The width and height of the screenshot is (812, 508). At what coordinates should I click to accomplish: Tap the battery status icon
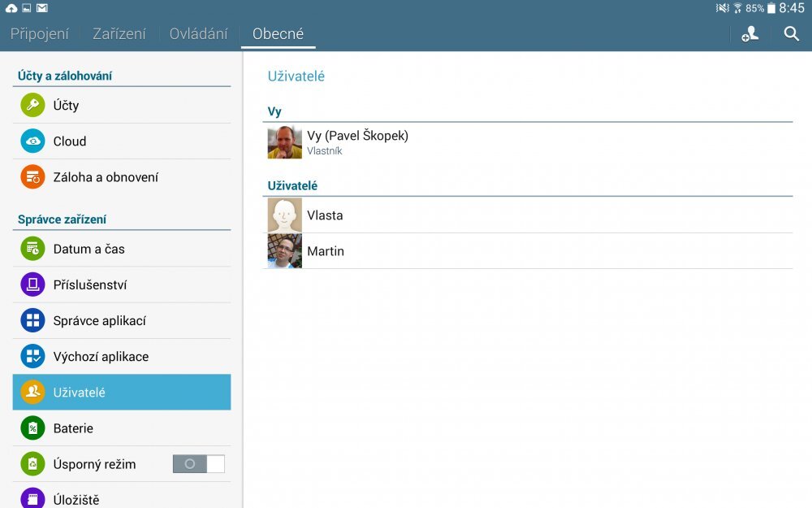coord(771,8)
